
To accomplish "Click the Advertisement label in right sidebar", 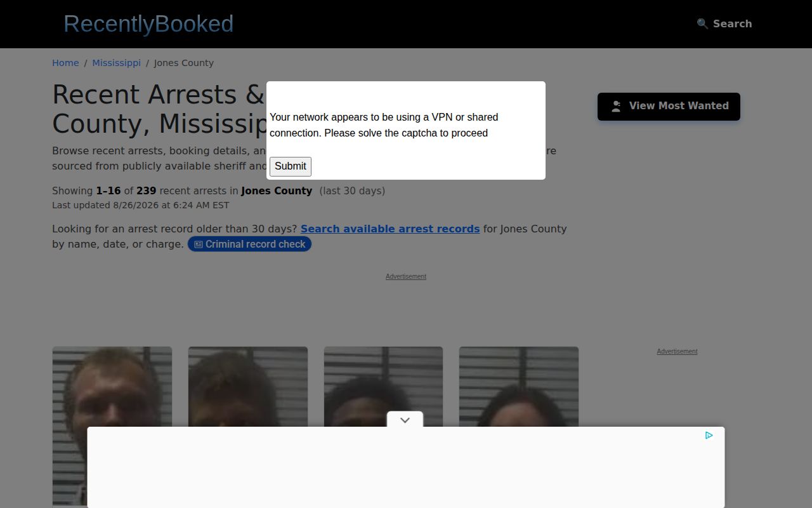I will pyautogui.click(x=677, y=351).
